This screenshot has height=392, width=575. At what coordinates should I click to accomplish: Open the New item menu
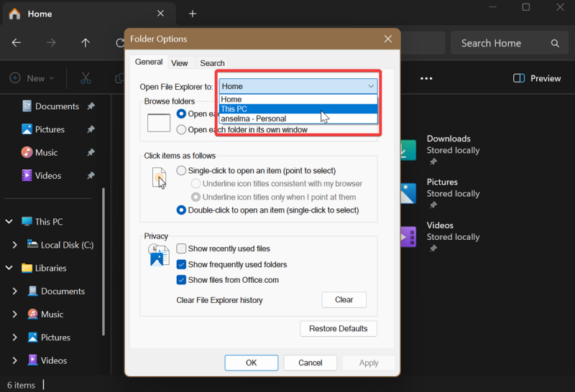pyautogui.click(x=32, y=78)
